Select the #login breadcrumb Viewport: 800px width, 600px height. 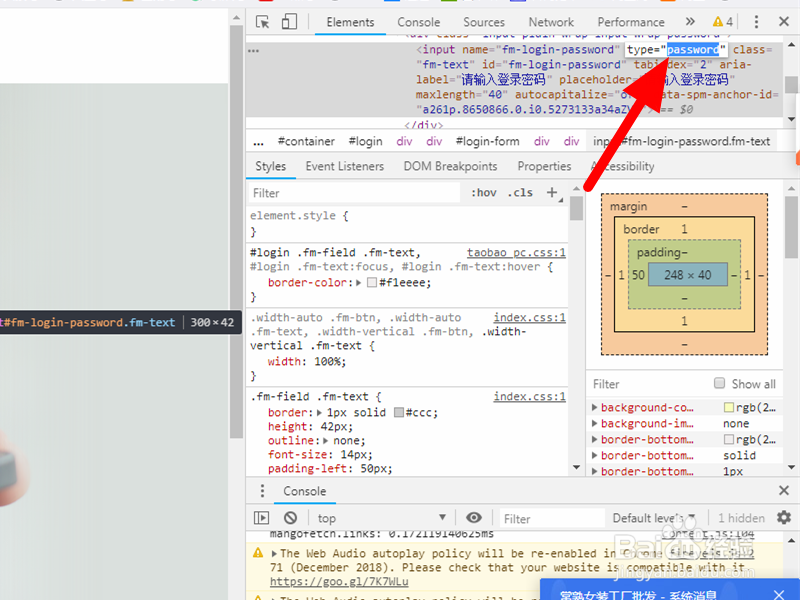(365, 141)
